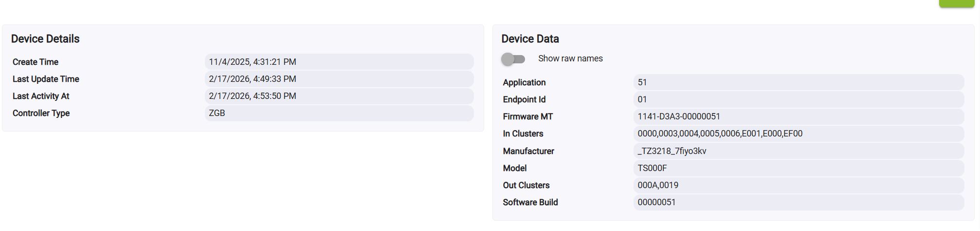The height and width of the screenshot is (231, 980).
Task: Select the In Clusters value field
Action: click(798, 134)
